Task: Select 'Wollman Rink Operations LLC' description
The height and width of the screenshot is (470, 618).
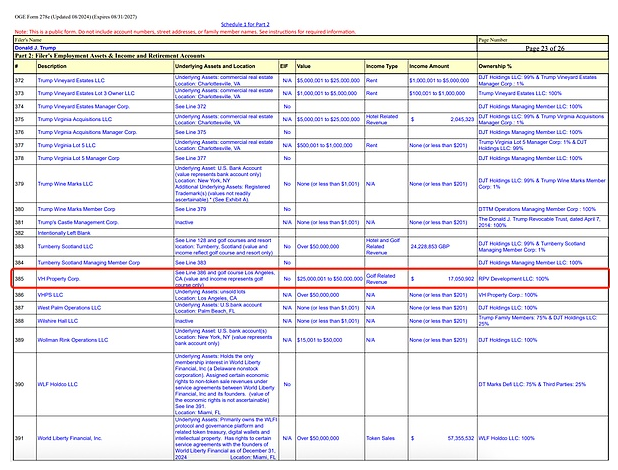Action: click(x=73, y=340)
